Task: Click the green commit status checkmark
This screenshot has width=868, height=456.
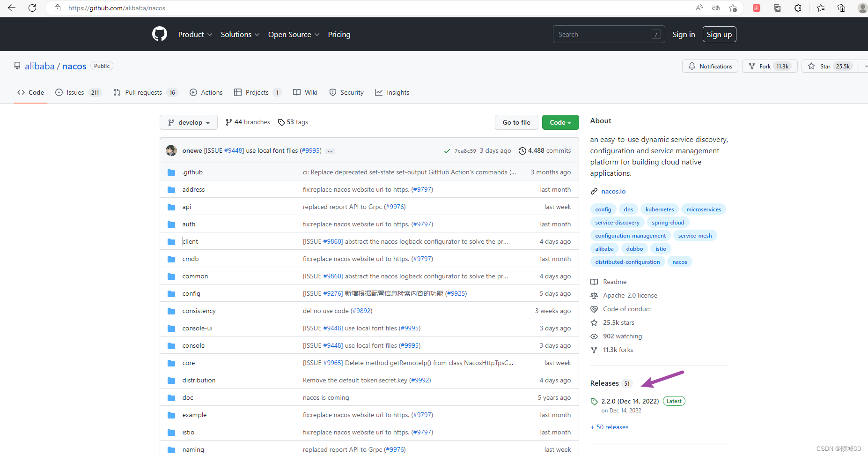Action: click(x=447, y=151)
